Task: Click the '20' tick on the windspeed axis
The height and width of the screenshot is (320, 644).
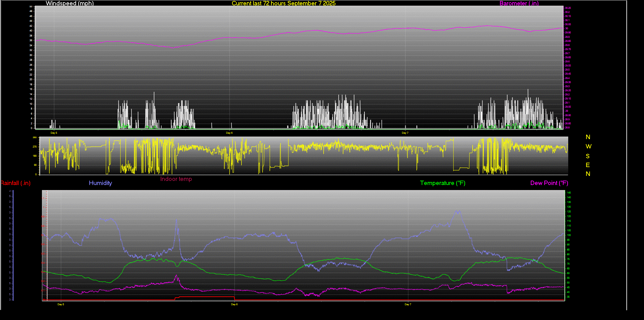Action: point(31,79)
